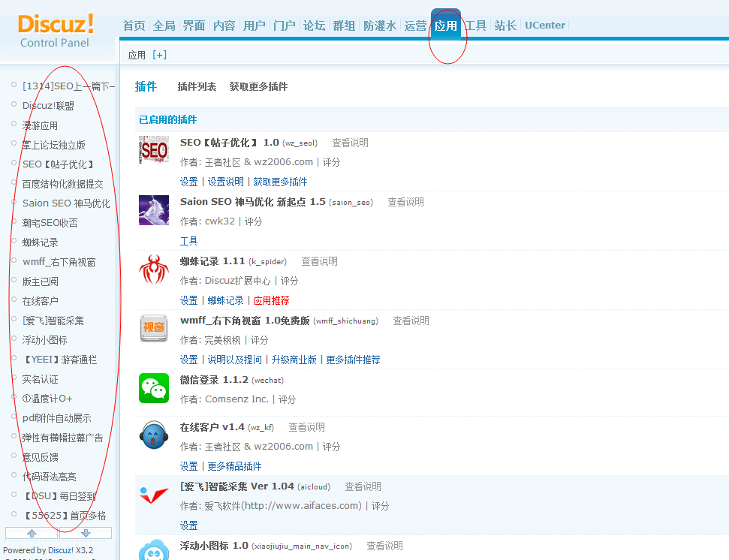The image size is (729, 560).
Task: Open the 群组 top menu
Action: point(344,26)
